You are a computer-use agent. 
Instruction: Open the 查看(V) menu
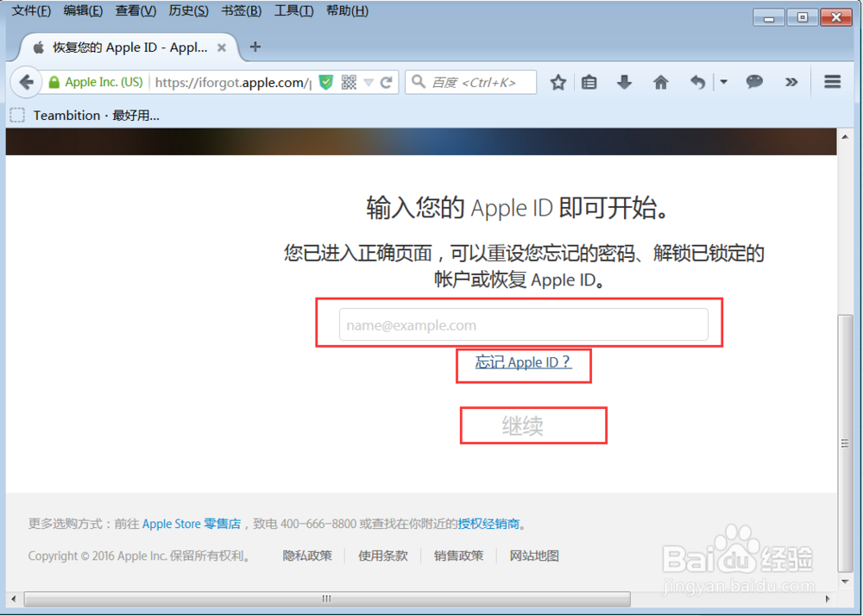pos(135,10)
